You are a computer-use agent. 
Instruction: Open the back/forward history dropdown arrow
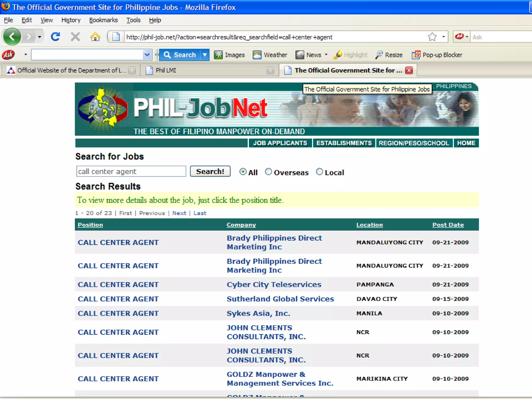[39, 37]
